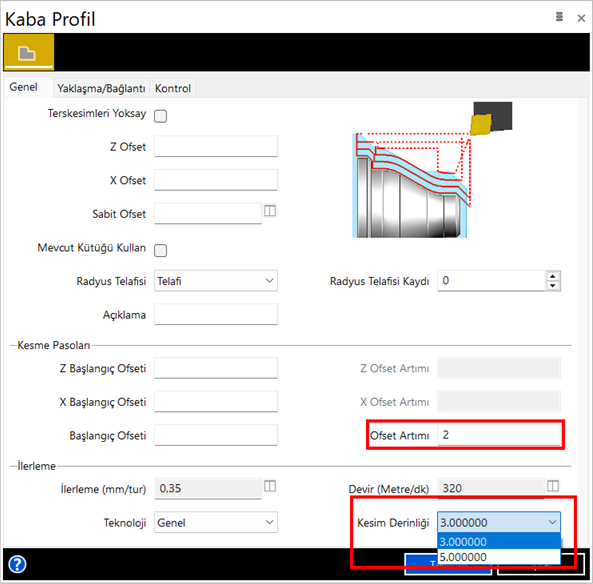Decrease Radyus Telafisi Kaydı with down arrow
This screenshot has width=593, height=584.
click(553, 285)
